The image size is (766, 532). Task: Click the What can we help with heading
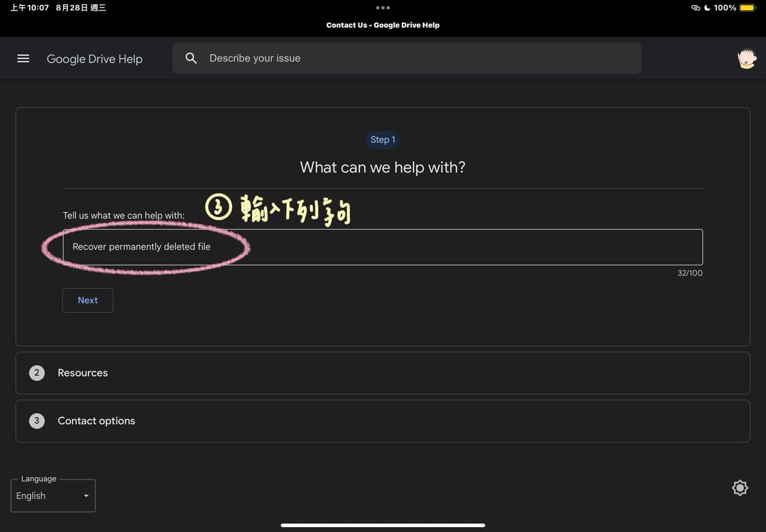coord(383,167)
